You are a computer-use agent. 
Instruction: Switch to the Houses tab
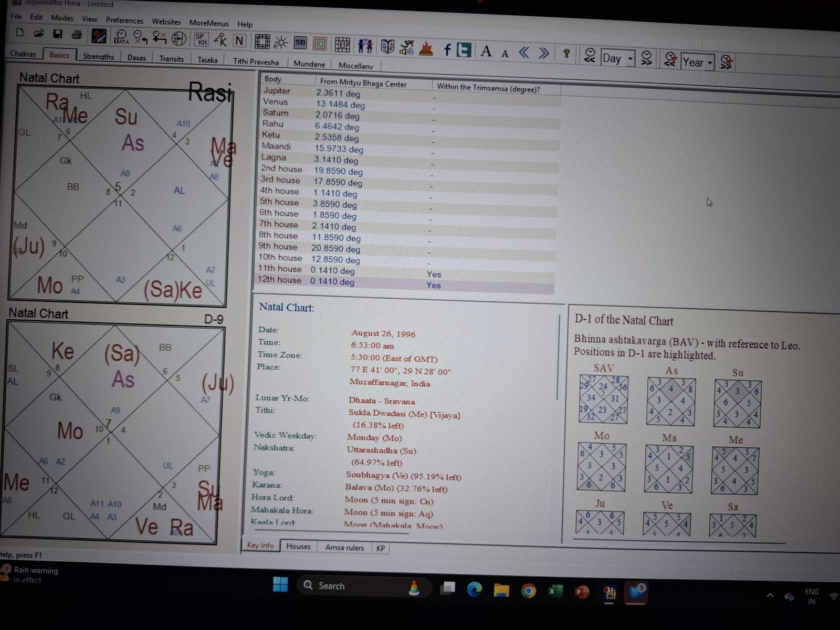pos(298,547)
